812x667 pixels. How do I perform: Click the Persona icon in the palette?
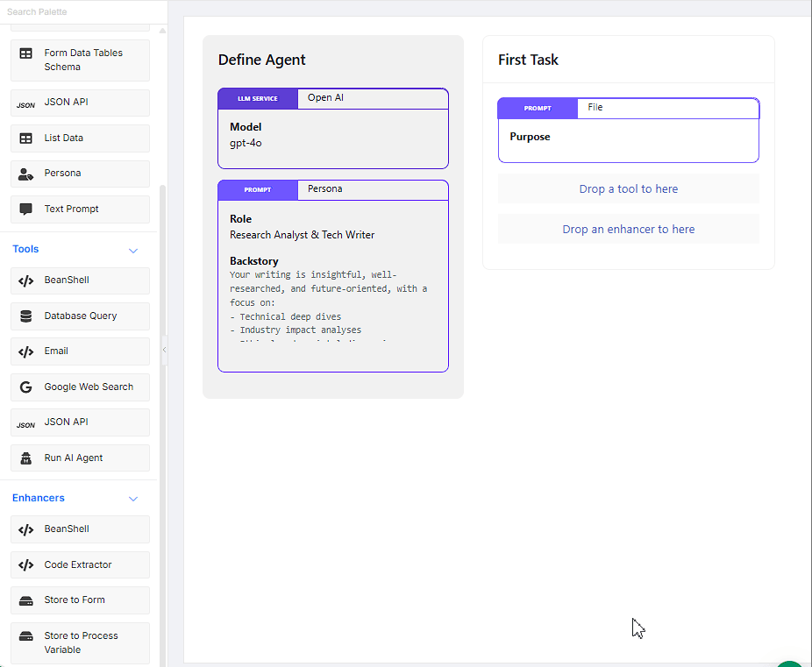point(26,174)
